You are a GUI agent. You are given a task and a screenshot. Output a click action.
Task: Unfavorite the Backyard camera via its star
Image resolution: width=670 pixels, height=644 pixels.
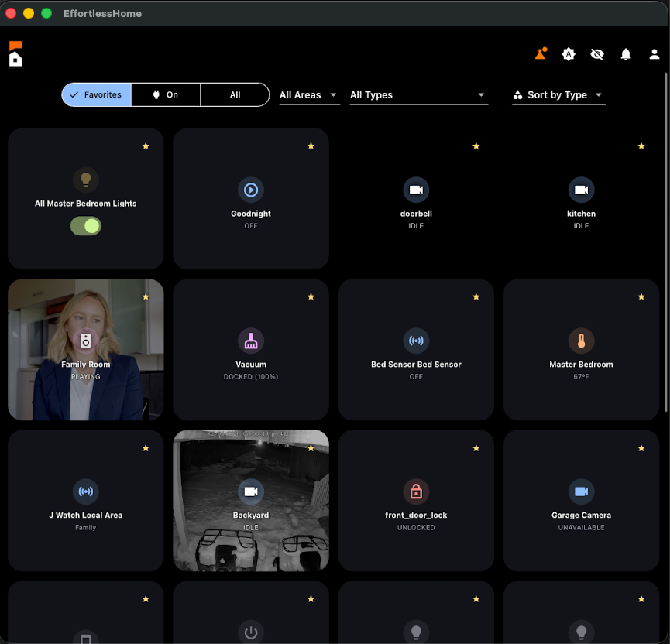coord(311,447)
